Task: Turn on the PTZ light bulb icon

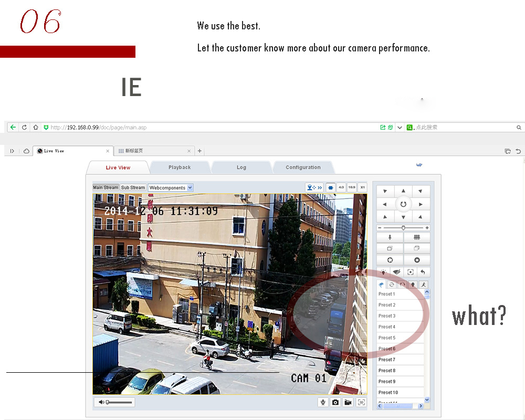Action: tap(383, 272)
